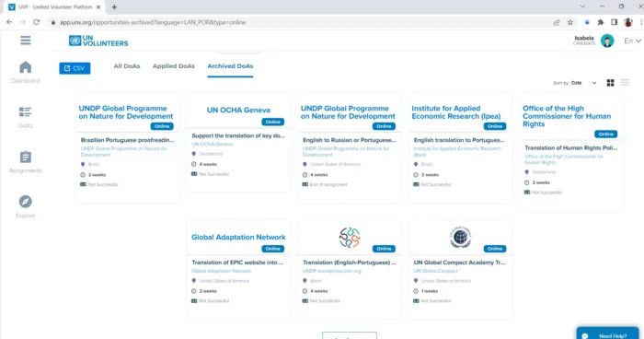The image size is (644, 339).
Task: Open Translation of EPIC website opportunity
Action: point(237,262)
